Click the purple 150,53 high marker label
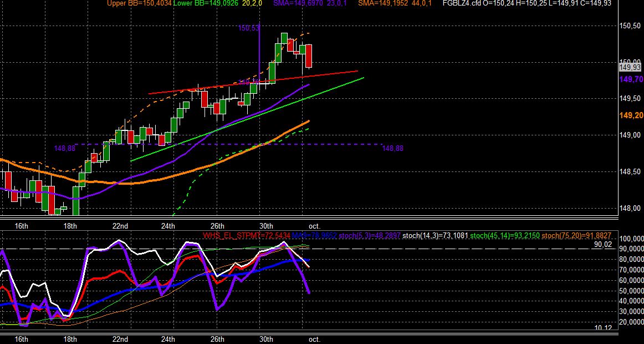Screen dimensions: 644x344 coord(249,28)
